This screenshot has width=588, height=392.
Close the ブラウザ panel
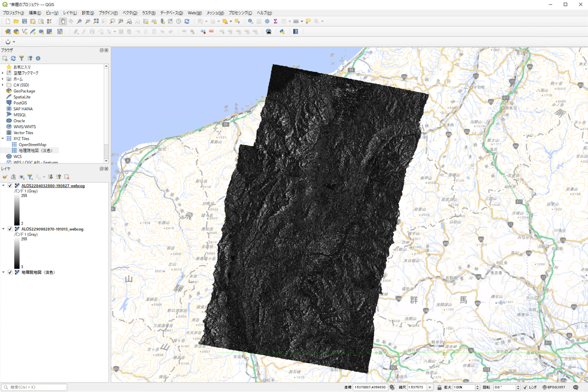click(106, 50)
